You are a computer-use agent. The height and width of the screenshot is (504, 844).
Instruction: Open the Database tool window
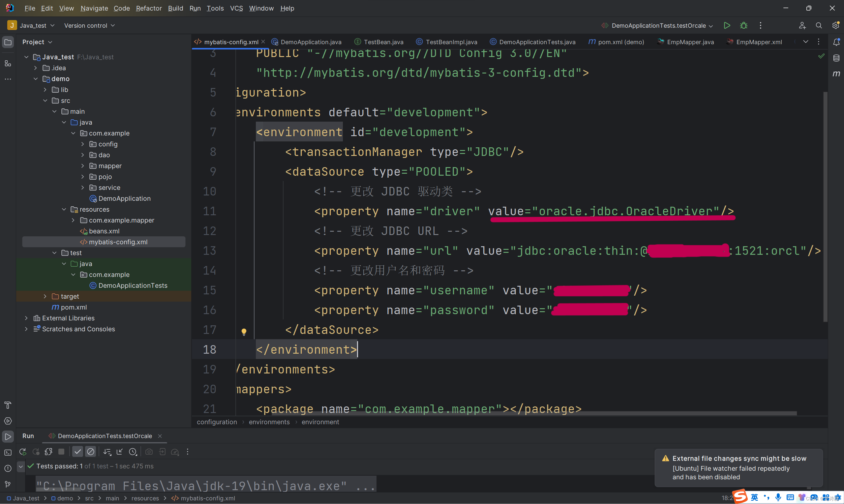pyautogui.click(x=836, y=58)
